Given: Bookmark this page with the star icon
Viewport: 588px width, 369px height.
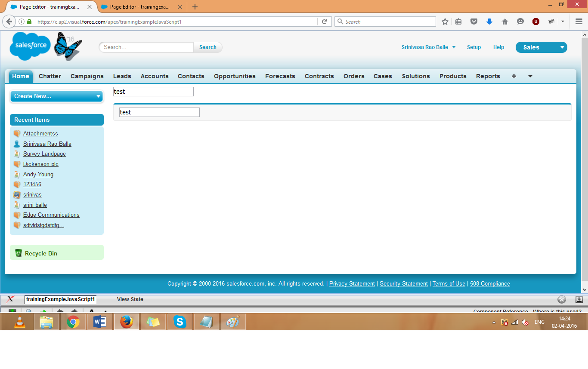Looking at the screenshot, I should 445,21.
